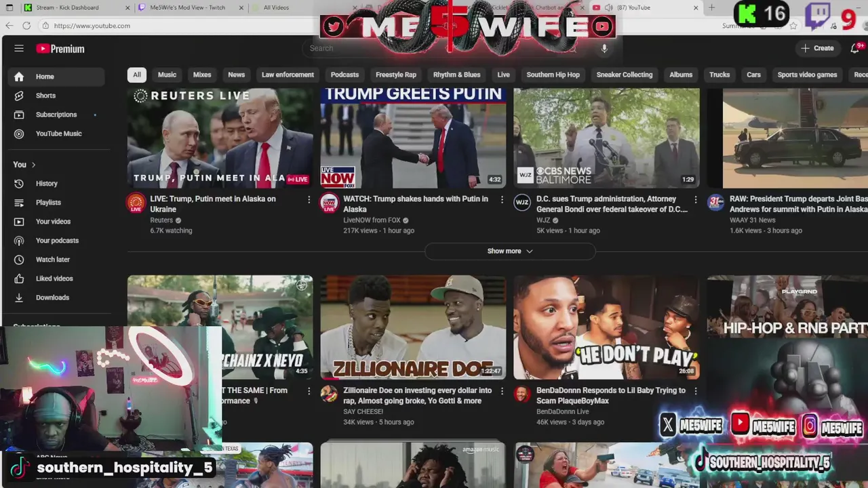Select the Trucks filter chip
This screenshot has width=868, height=488.
pyautogui.click(x=719, y=75)
